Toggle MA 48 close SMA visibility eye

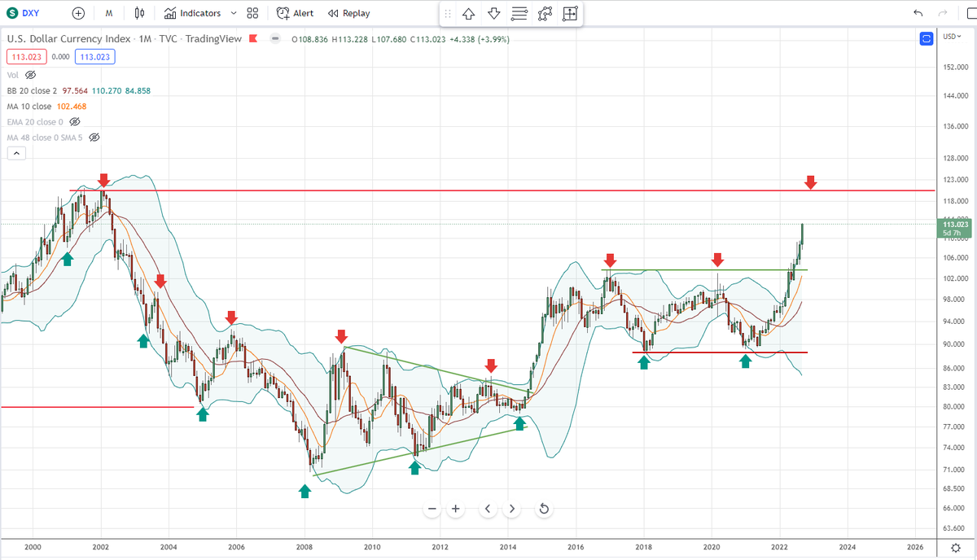(94, 138)
